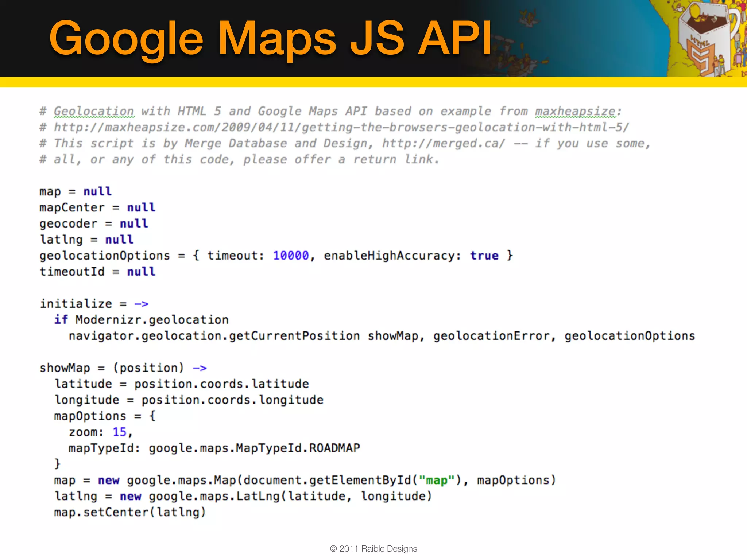Click the line 'map.setCenter(latlng)'
This screenshot has width=747, height=560.
(x=130, y=512)
